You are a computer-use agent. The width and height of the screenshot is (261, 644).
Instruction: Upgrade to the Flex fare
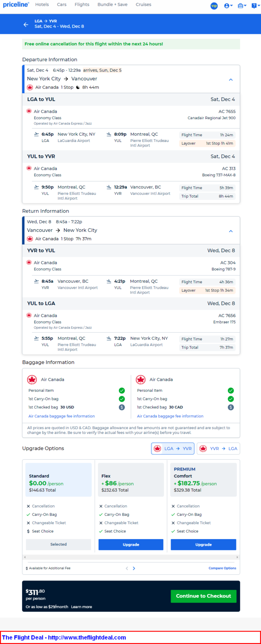(x=131, y=545)
